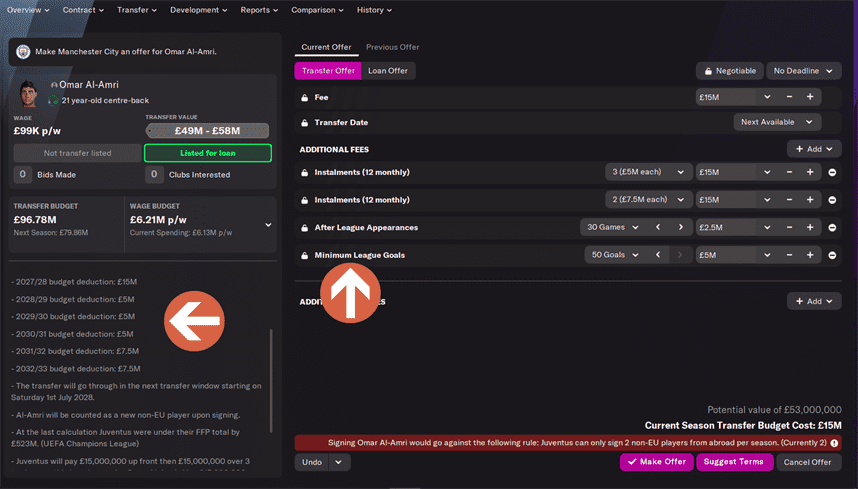The image size is (858, 489).
Task: Select the Transfer Offer option
Action: coord(328,71)
